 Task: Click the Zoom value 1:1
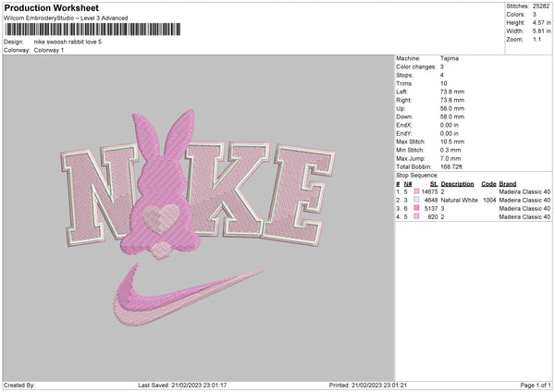click(x=536, y=39)
